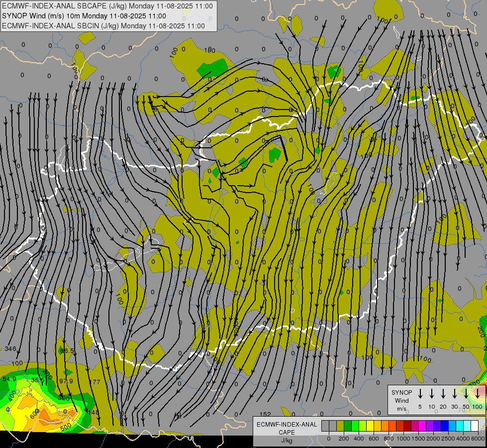This screenshot has height=448, width=487.
Task: Pick the first gray swatch in CAPE legend
Action: coord(325,426)
